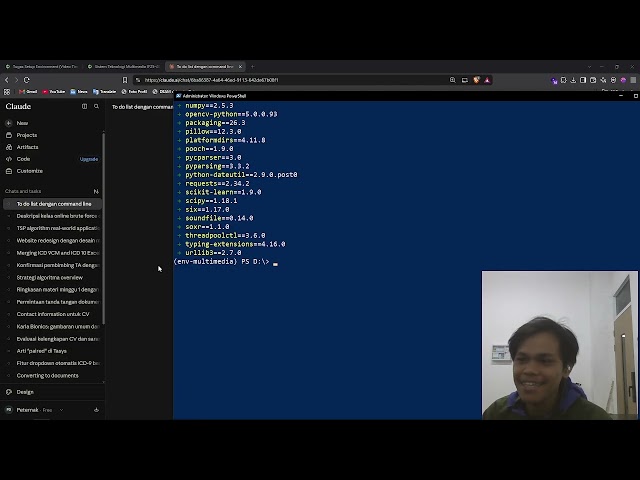This screenshot has width=640, height=480.
Task: Open Foto Profil bookmark
Action: tap(134, 92)
